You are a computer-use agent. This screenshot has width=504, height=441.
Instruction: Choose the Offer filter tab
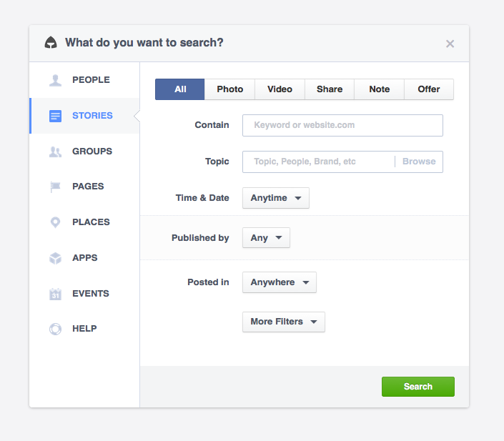[429, 89]
